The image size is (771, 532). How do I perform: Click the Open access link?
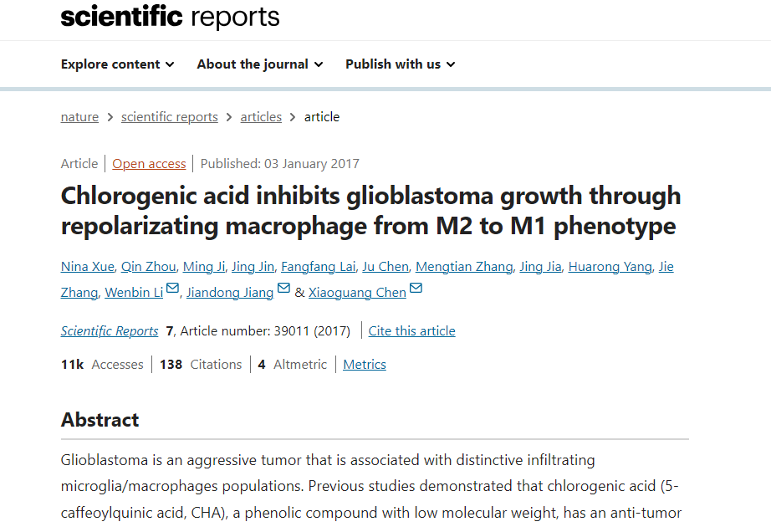[x=149, y=164]
